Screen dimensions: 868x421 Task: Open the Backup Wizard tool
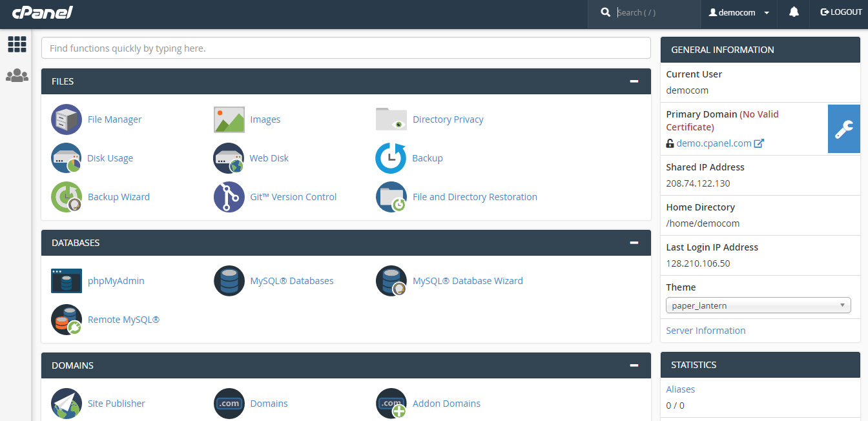[x=66, y=196]
